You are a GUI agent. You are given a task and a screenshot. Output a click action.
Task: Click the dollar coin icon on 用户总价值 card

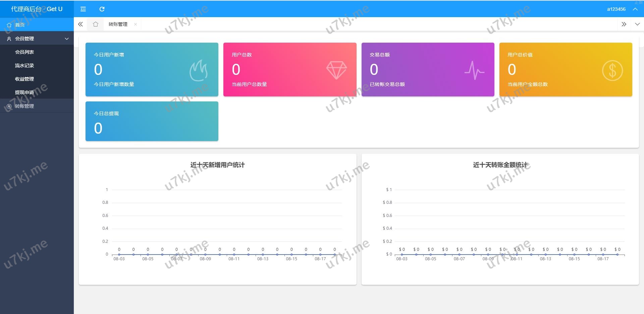pos(612,71)
